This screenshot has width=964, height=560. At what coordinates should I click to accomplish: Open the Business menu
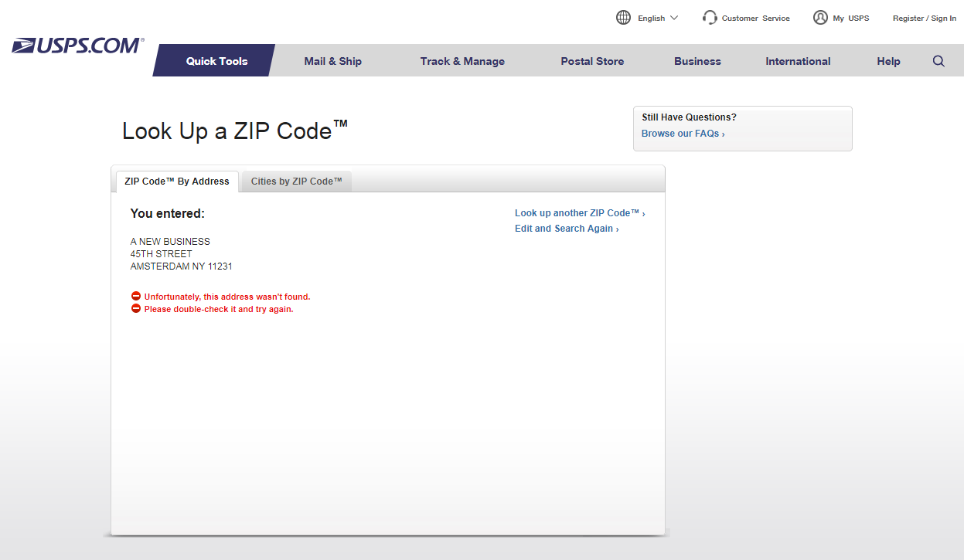point(697,61)
